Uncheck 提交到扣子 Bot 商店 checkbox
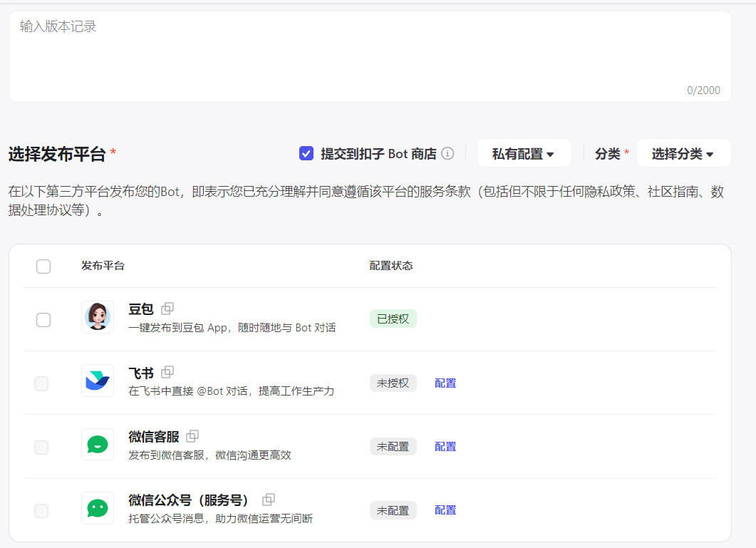The image size is (756, 548). [306, 153]
